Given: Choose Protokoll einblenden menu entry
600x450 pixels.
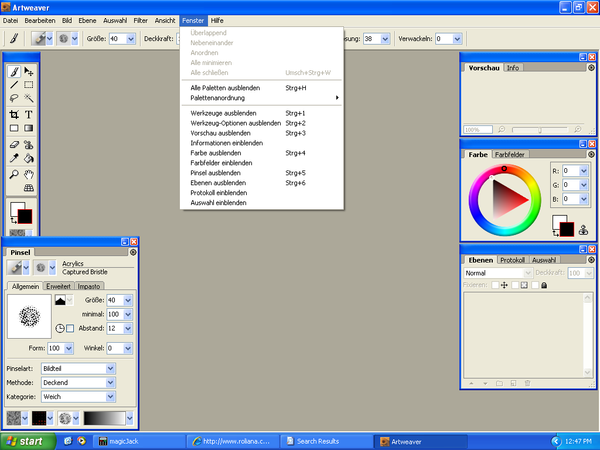Looking at the screenshot, I should [x=262, y=193].
